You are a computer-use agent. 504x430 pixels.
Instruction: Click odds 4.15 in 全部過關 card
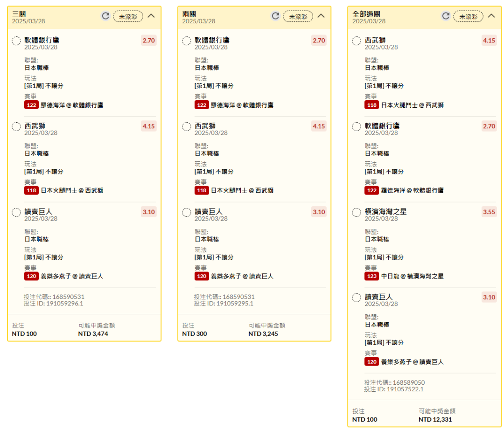coord(489,41)
